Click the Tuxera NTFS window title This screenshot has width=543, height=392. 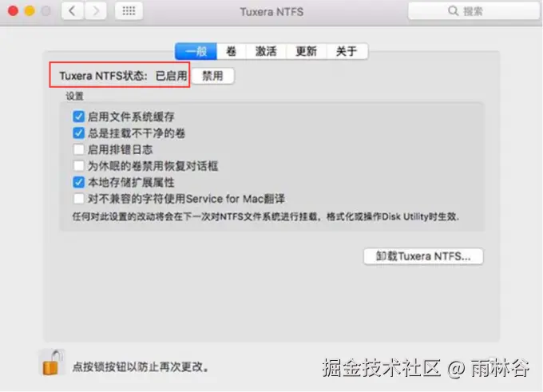(x=271, y=12)
